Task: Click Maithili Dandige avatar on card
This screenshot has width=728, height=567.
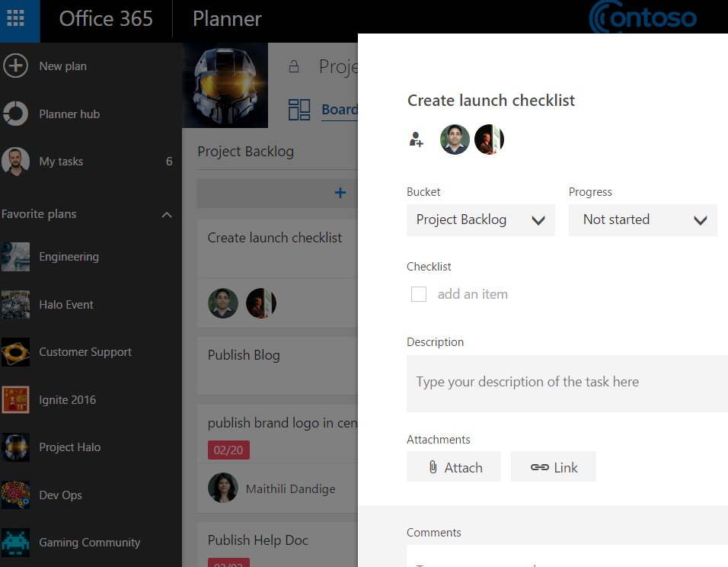Action: pyautogui.click(x=223, y=488)
